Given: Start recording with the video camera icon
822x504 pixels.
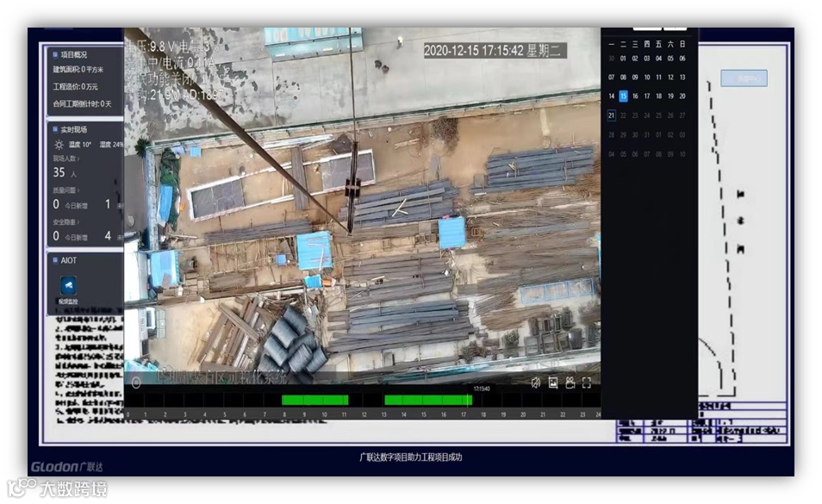Looking at the screenshot, I should 570,383.
